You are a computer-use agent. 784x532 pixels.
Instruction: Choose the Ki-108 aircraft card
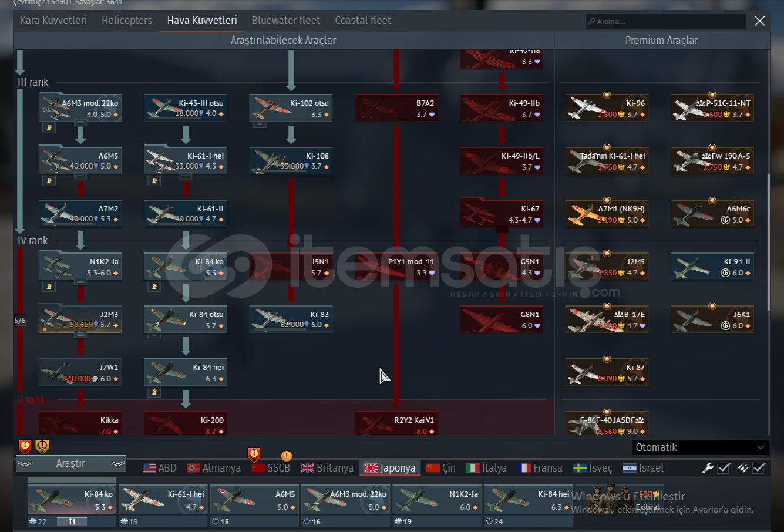click(291, 161)
